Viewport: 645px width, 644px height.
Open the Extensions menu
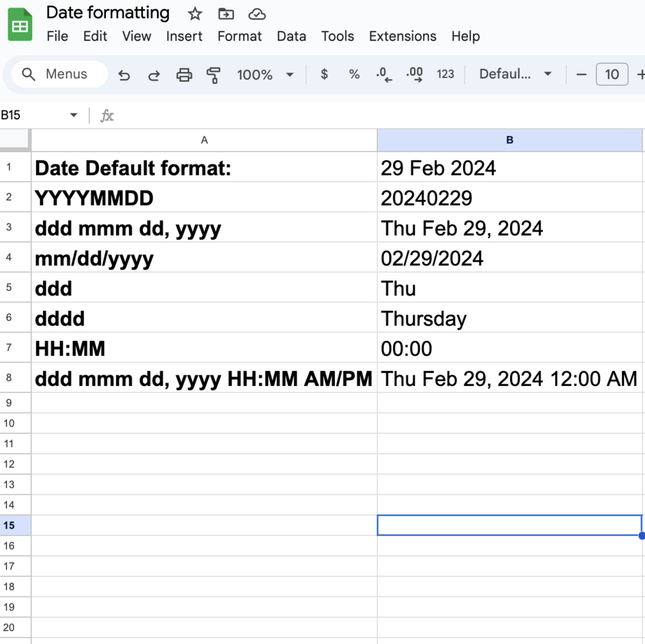point(402,36)
